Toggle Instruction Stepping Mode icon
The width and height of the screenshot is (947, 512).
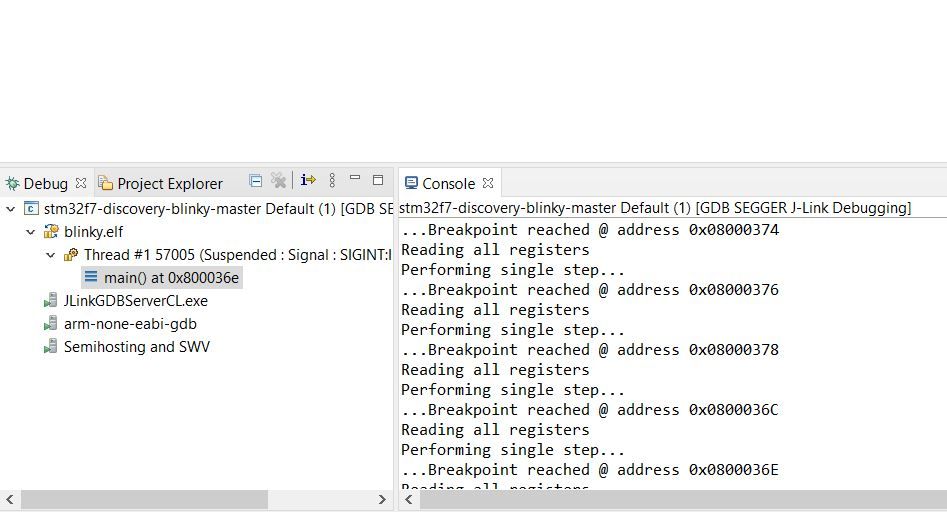pyautogui.click(x=308, y=180)
